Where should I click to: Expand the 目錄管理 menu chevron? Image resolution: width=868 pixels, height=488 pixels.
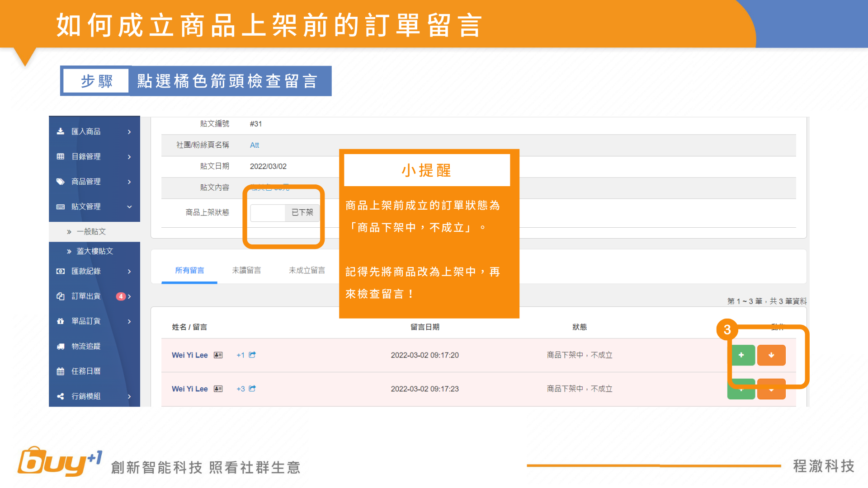[129, 157]
